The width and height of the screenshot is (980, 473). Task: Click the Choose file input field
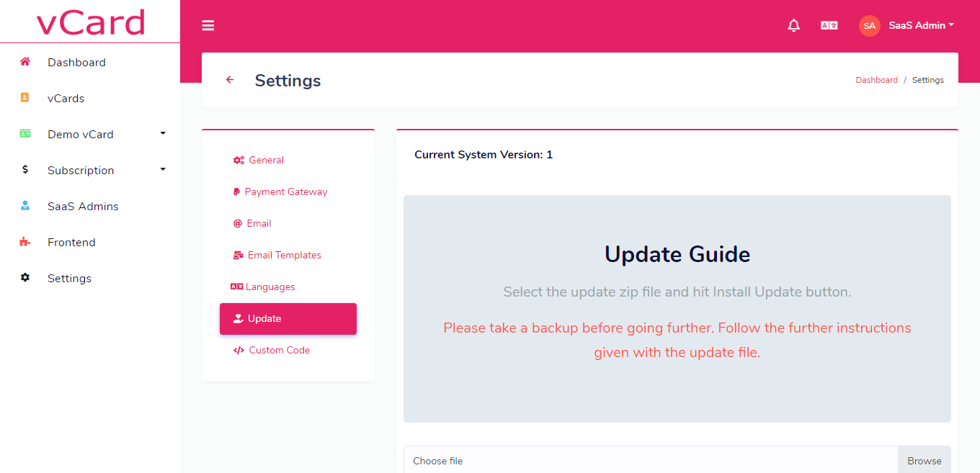click(x=649, y=461)
